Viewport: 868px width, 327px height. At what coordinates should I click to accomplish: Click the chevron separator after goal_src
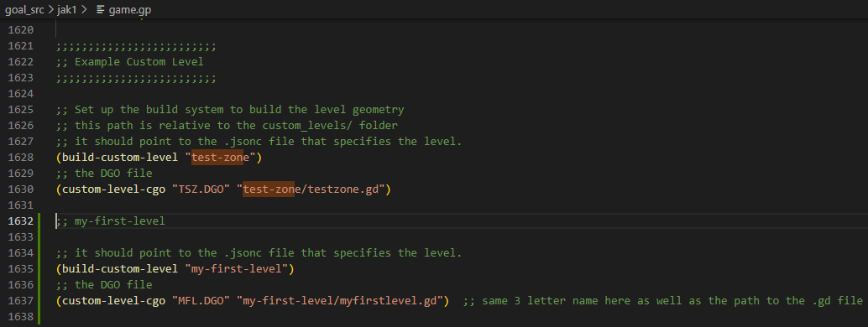click(50, 10)
